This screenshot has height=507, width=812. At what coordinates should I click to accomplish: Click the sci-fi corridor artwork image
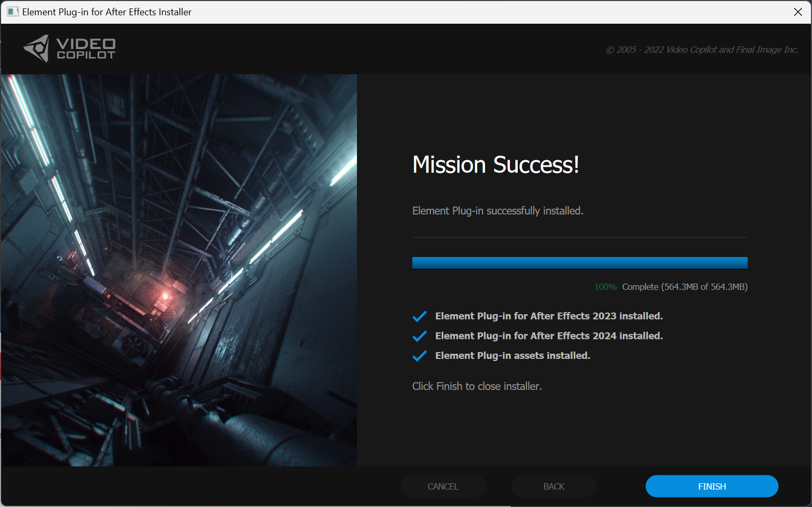[x=179, y=270]
